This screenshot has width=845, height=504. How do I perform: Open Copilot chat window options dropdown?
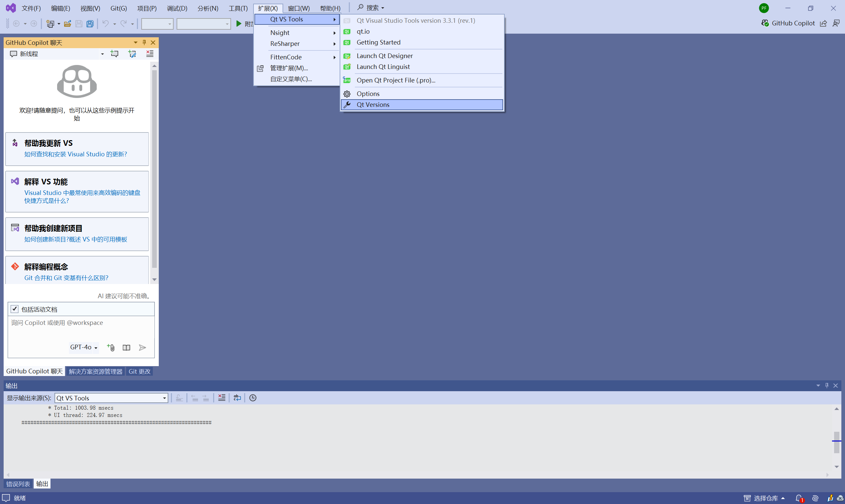tap(136, 43)
